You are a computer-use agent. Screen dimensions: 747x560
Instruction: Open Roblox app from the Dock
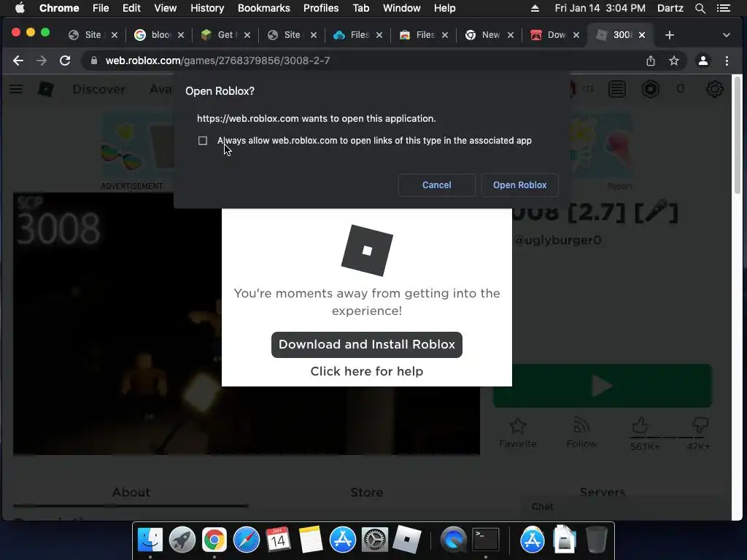point(407,540)
